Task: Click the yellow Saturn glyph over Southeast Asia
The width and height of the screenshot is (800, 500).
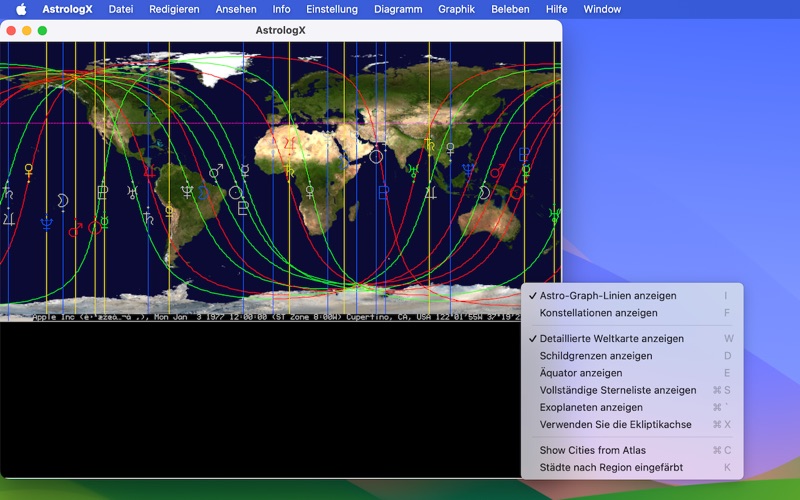Action: click(430, 145)
